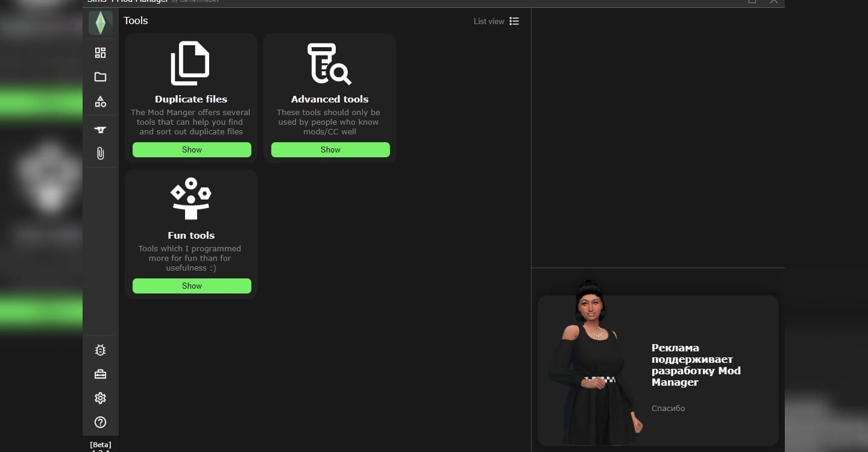Click the Advanced tools search icon
Screen dimensions: 868x452
(x=329, y=63)
